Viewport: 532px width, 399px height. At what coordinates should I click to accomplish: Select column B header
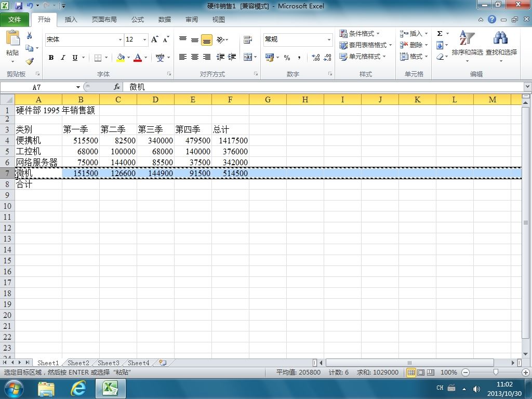point(81,99)
